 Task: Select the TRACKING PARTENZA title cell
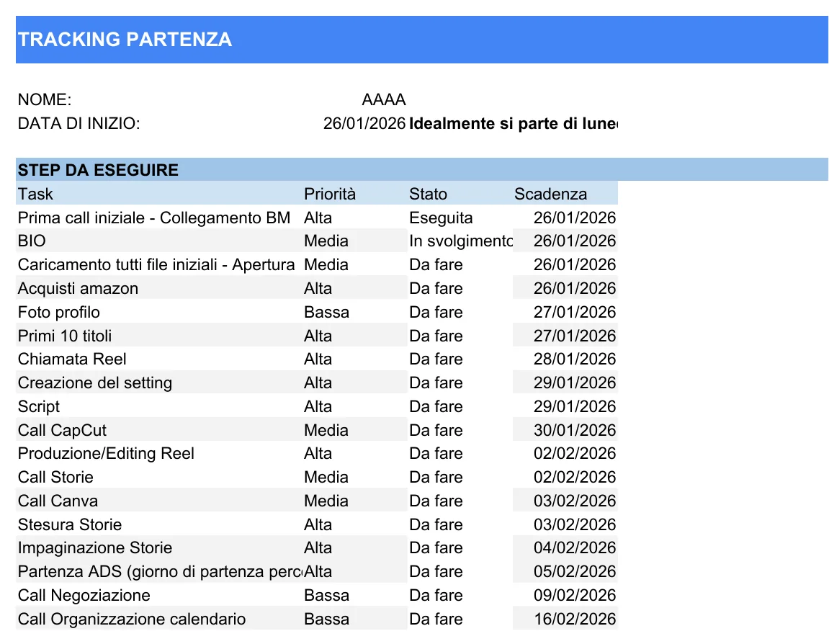(421, 40)
